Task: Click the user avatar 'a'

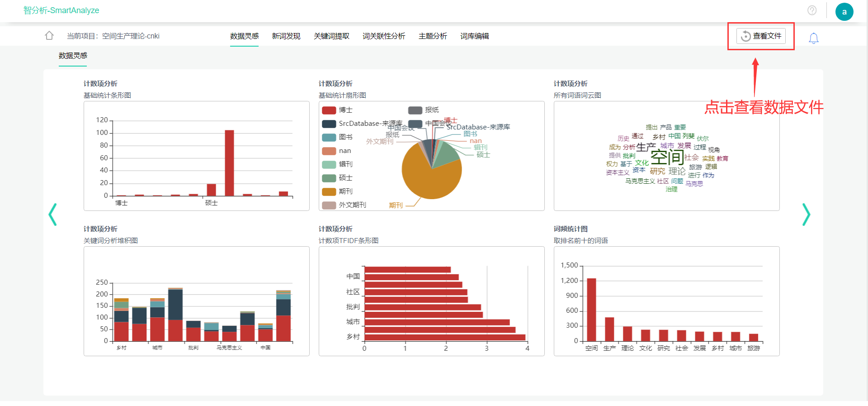Action: (844, 12)
